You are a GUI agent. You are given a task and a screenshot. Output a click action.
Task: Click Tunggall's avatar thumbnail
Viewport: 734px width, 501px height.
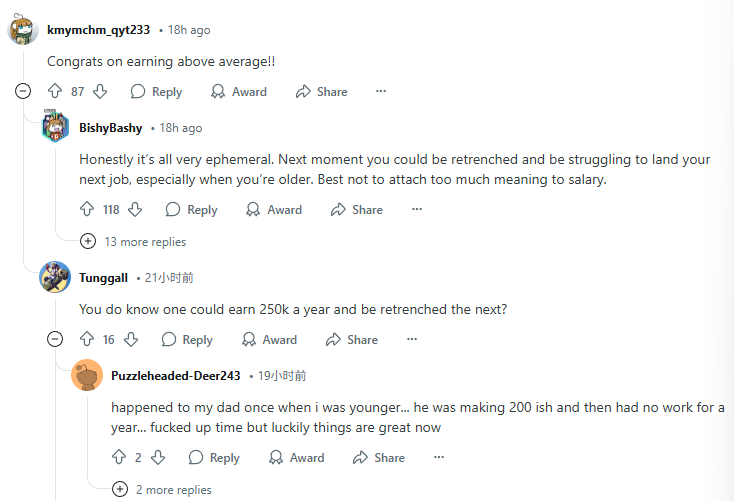coord(55,277)
